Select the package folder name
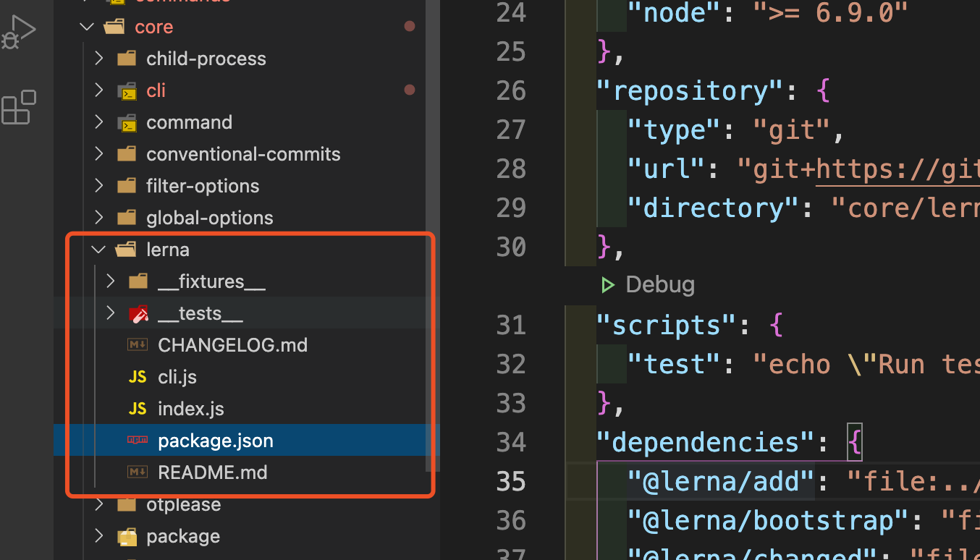Viewport: 980px width, 560px height. (x=183, y=536)
